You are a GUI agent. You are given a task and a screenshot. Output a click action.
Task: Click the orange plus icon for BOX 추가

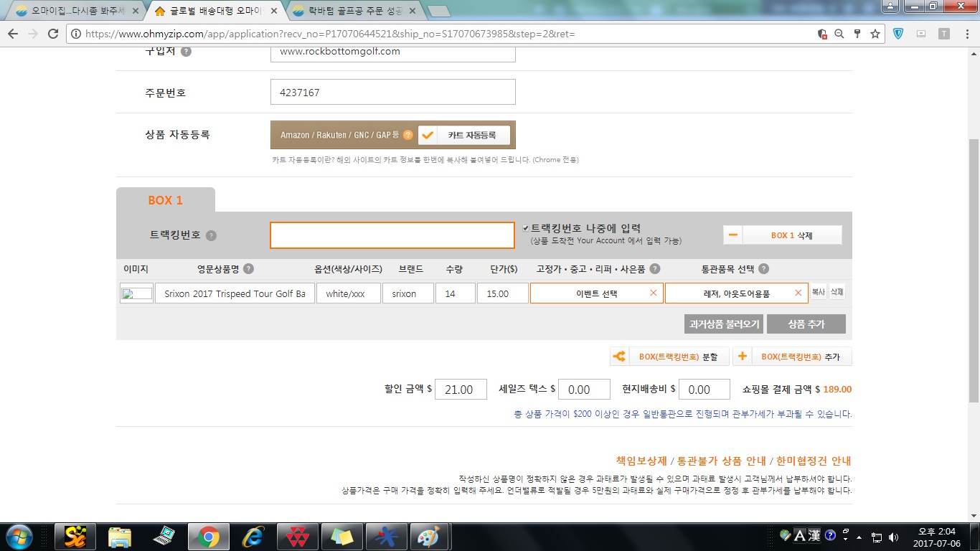click(742, 356)
